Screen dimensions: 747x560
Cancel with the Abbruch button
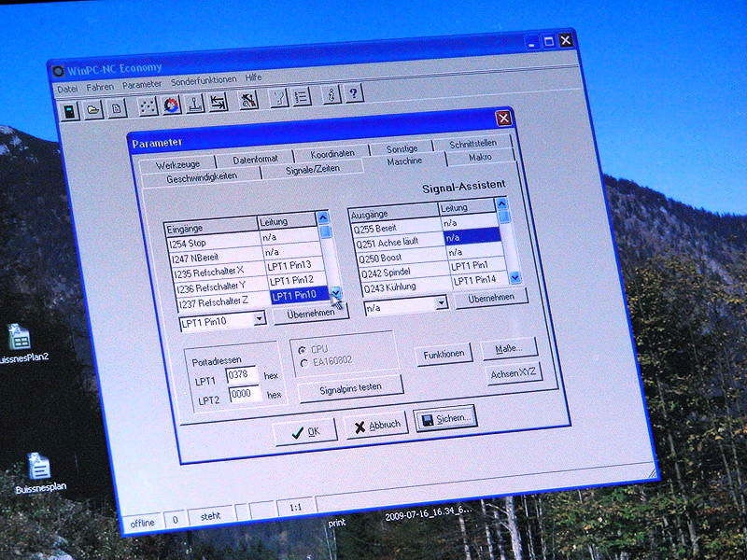[x=376, y=426]
